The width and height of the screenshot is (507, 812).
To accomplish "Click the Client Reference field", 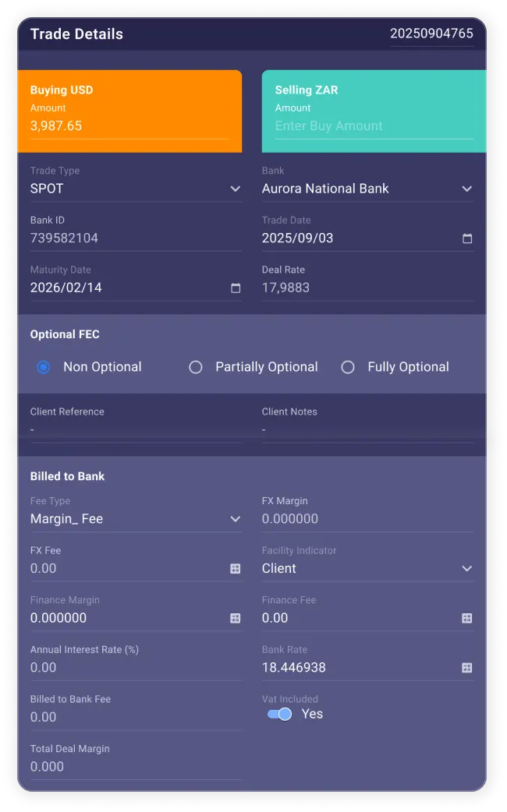I will click(x=135, y=429).
